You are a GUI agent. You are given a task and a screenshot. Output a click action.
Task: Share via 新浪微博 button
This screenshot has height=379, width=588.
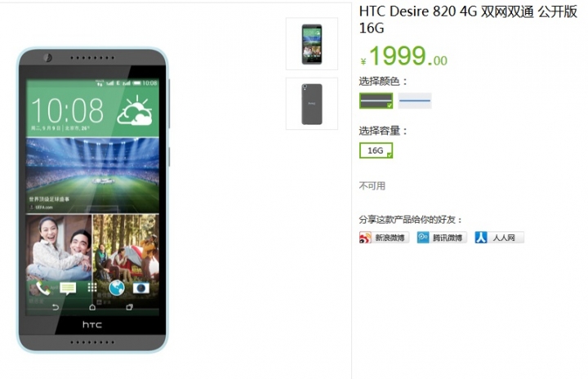coord(384,238)
